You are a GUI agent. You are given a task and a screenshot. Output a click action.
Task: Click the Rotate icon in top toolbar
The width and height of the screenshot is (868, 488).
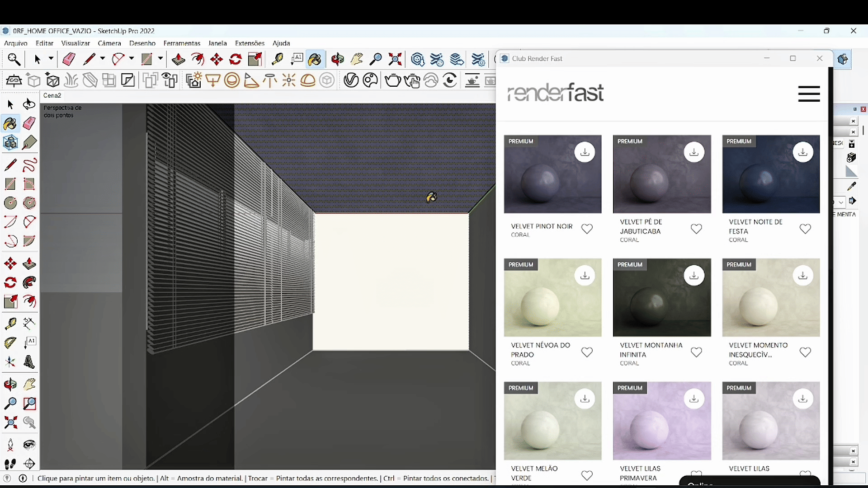[236, 59]
